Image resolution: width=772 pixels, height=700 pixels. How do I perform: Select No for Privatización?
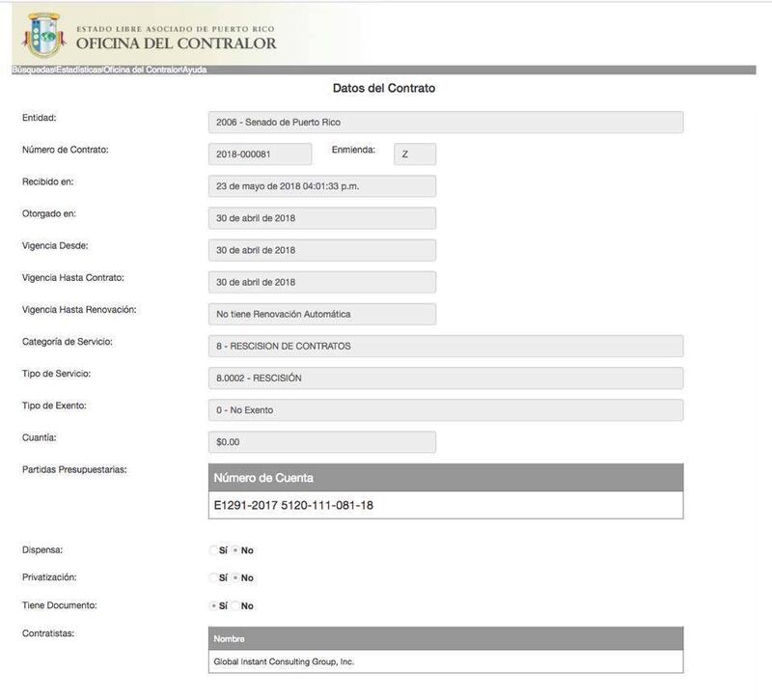(236, 578)
